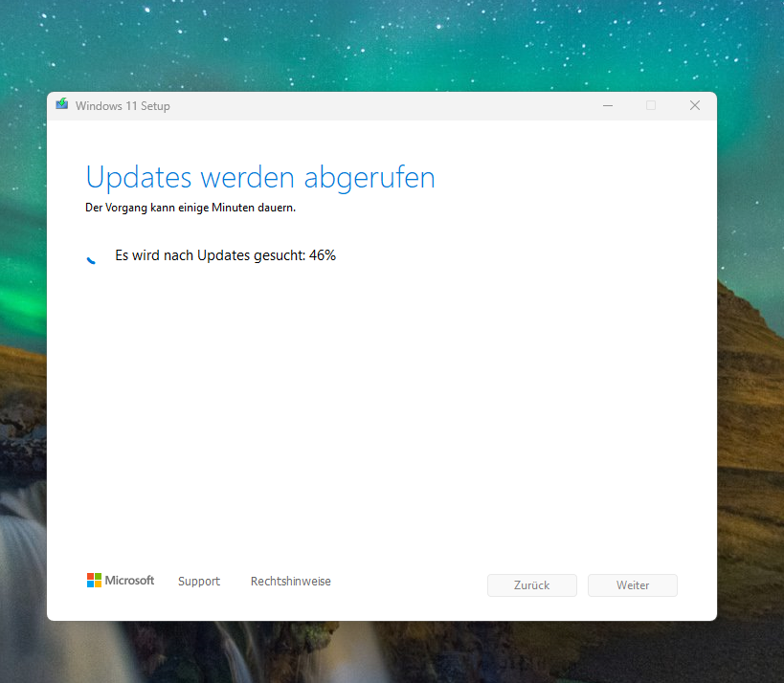Click the Zurück button

[x=532, y=585]
